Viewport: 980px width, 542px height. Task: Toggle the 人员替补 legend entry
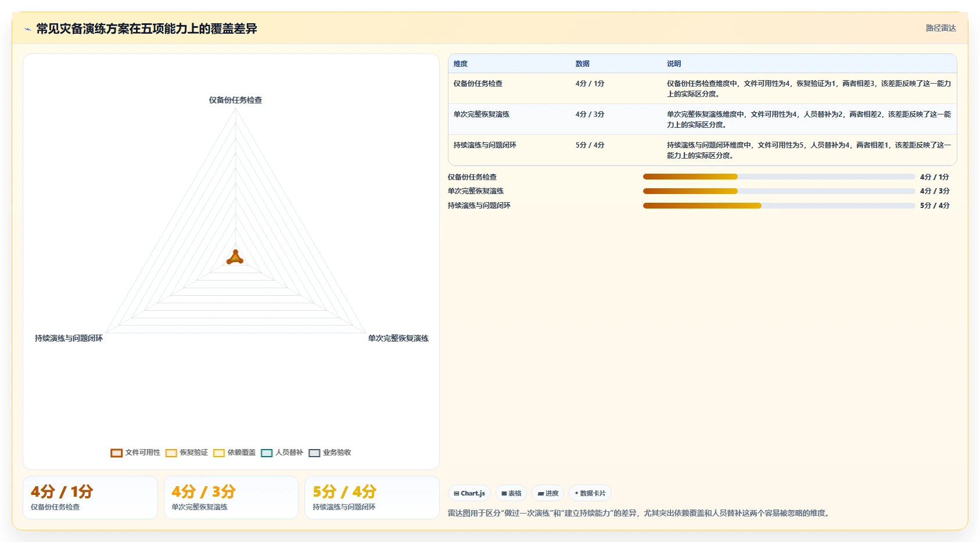click(282, 453)
